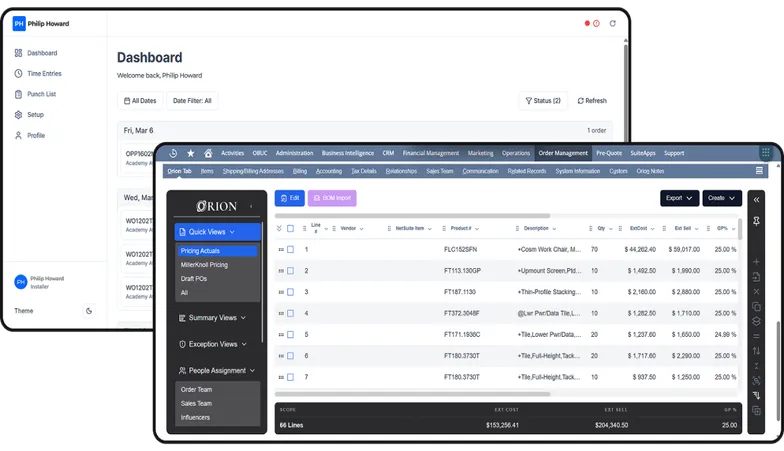This screenshot has width=784, height=451.
Task: Open Vendor column dropdown arrow
Action: pyautogui.click(x=362, y=228)
